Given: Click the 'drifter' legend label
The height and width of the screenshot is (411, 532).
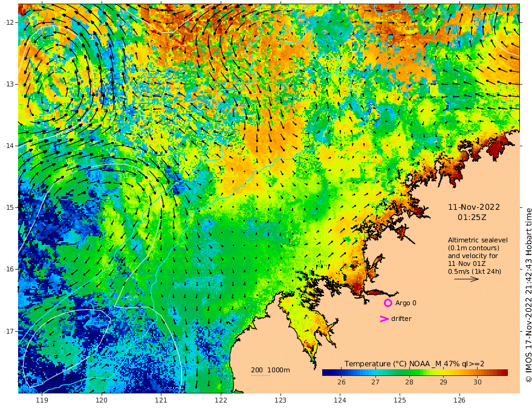Looking at the screenshot, I should [401, 319].
